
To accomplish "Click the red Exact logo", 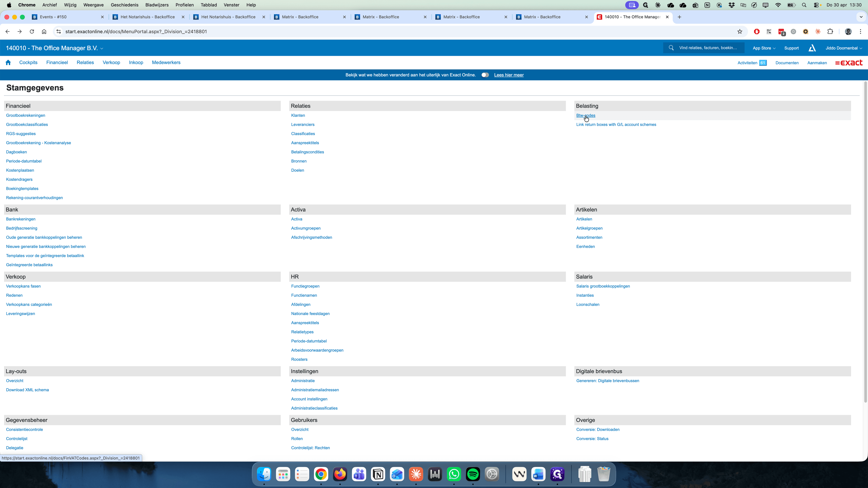I will [849, 63].
